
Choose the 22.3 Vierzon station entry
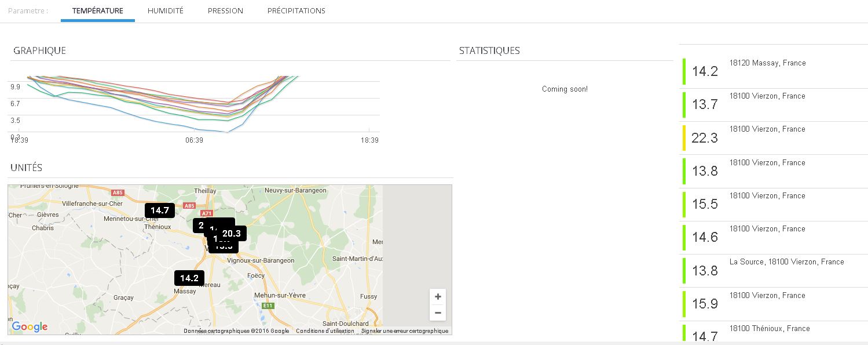(x=767, y=129)
